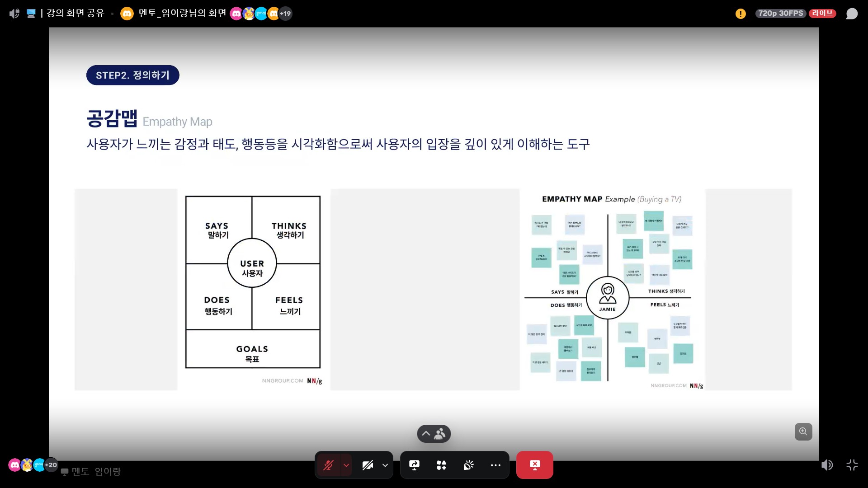Viewport: 868px width, 488px height.
Task: Open microphone options dropdown arrow
Action: (346, 465)
